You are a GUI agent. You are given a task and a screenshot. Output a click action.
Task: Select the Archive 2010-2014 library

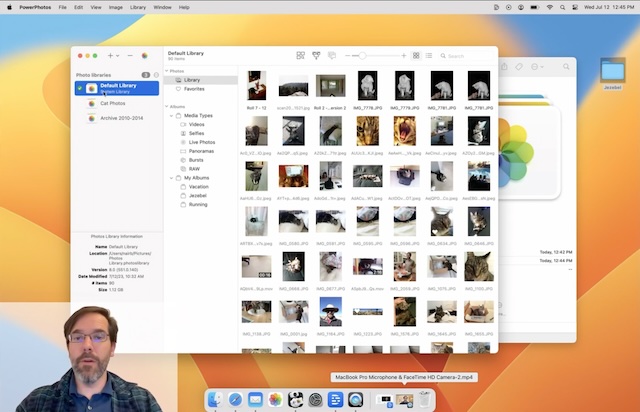click(117, 118)
